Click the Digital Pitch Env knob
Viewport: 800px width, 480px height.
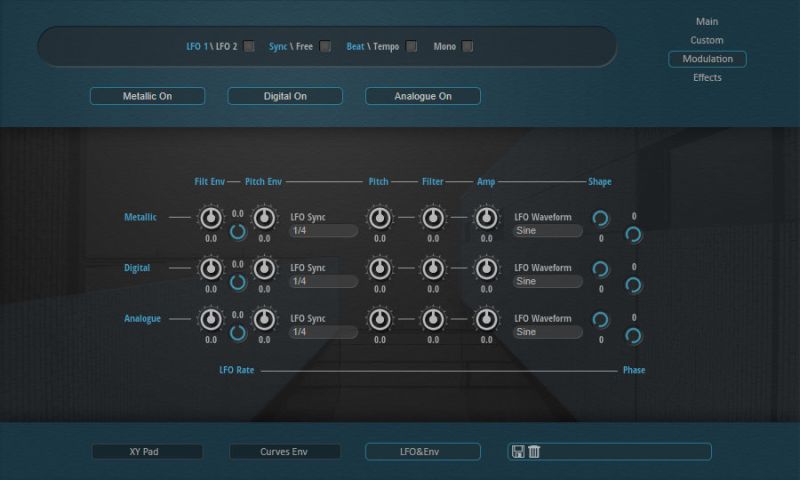coord(264,269)
